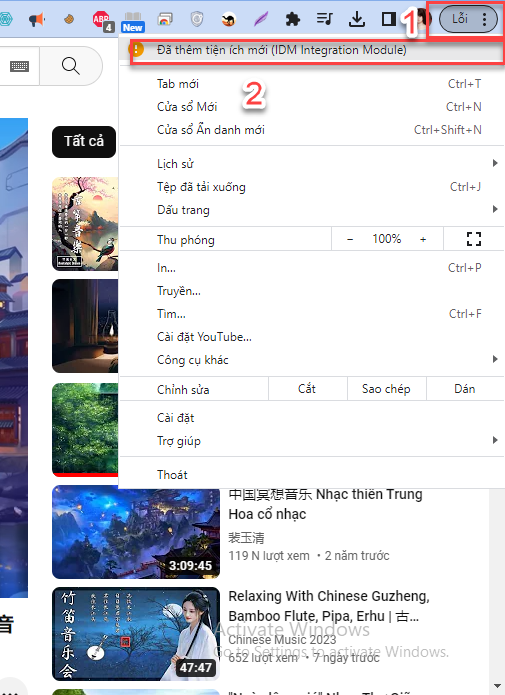This screenshot has width=505, height=695.
Task: Open the media control playlist icon
Action: [x=325, y=19]
